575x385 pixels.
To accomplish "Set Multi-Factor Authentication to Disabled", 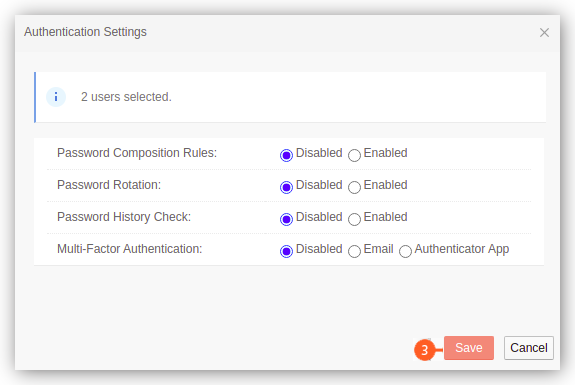I will [286, 251].
